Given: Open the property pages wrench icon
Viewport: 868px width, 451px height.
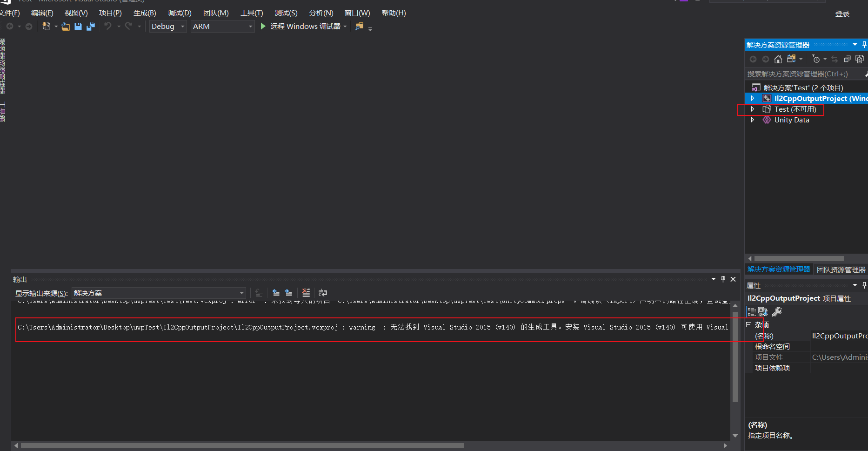Looking at the screenshot, I should tap(776, 312).
